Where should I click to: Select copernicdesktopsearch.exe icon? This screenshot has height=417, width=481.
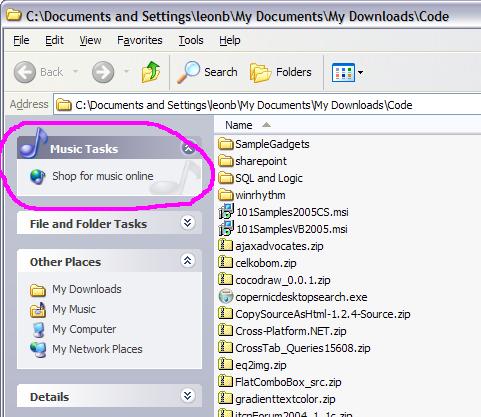pyautogui.click(x=226, y=296)
